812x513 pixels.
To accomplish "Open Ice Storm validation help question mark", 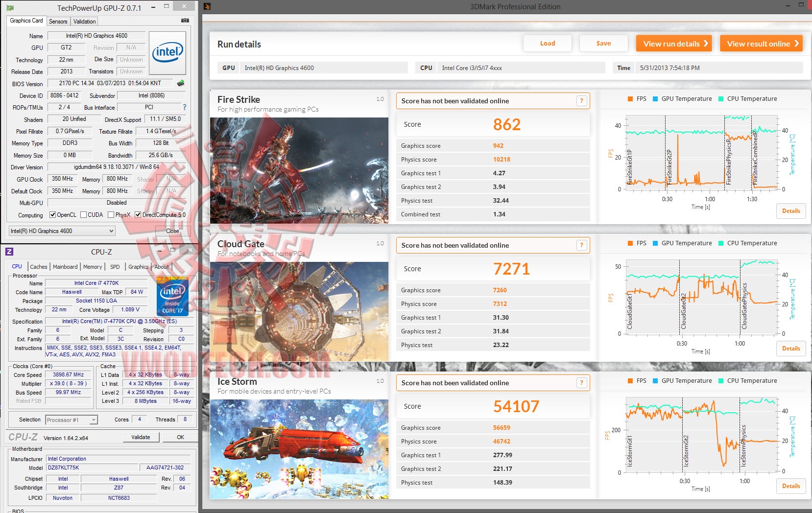I will pos(582,383).
